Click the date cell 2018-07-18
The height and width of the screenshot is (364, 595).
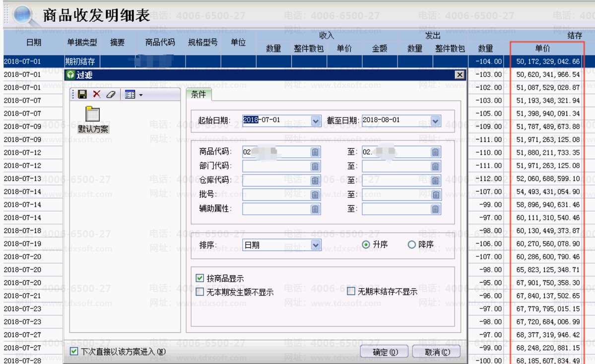coord(33,231)
